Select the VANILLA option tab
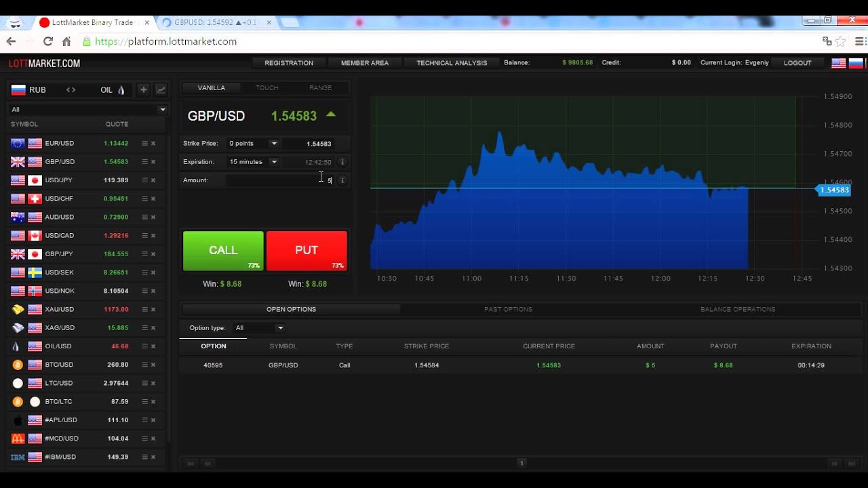This screenshot has width=868, height=488. click(211, 87)
